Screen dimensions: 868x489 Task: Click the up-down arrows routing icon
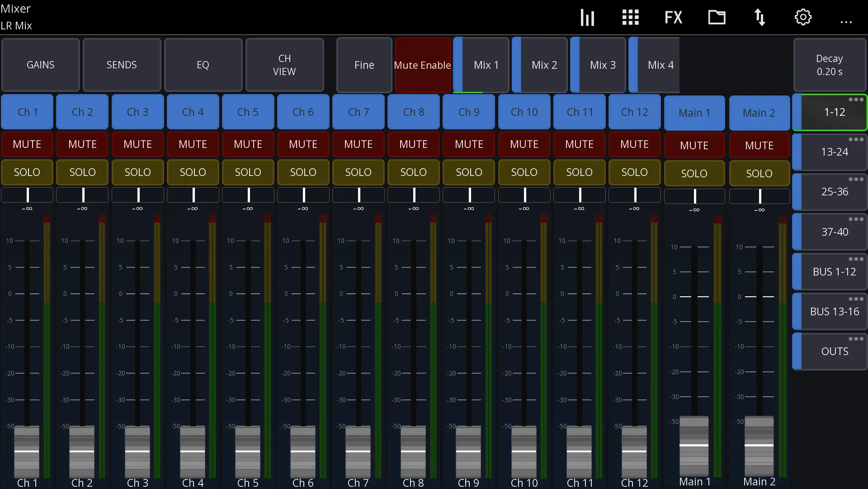tap(759, 18)
